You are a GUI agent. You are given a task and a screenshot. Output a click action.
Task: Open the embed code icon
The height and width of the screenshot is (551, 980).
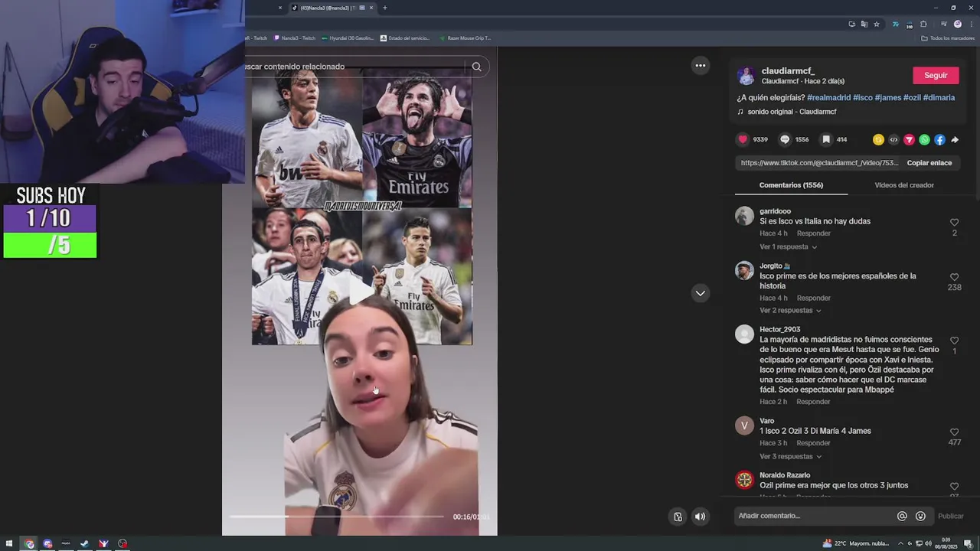[893, 139]
